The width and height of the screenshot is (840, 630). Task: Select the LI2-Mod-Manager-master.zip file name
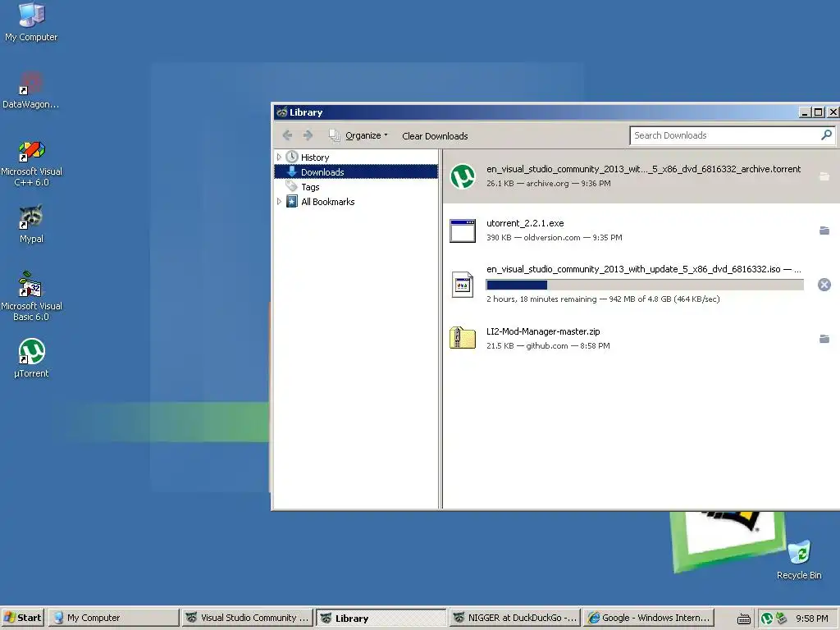pyautogui.click(x=543, y=331)
